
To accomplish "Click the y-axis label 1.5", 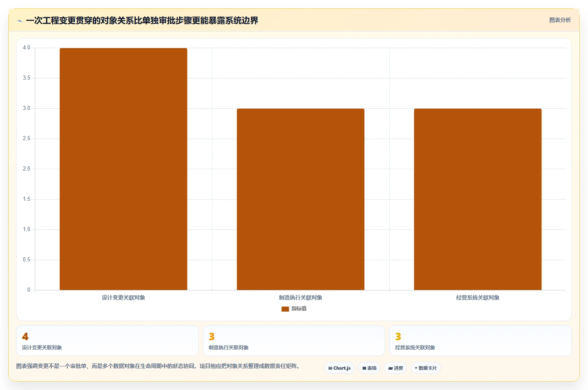I will 27,199.
